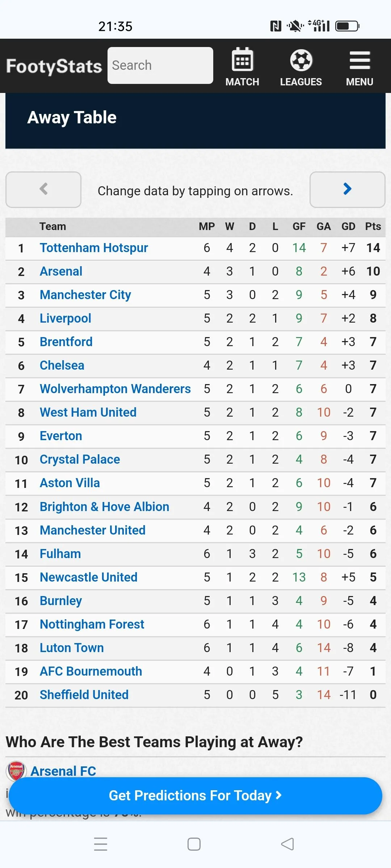Tap Get Predictions For Today button

tap(195, 796)
